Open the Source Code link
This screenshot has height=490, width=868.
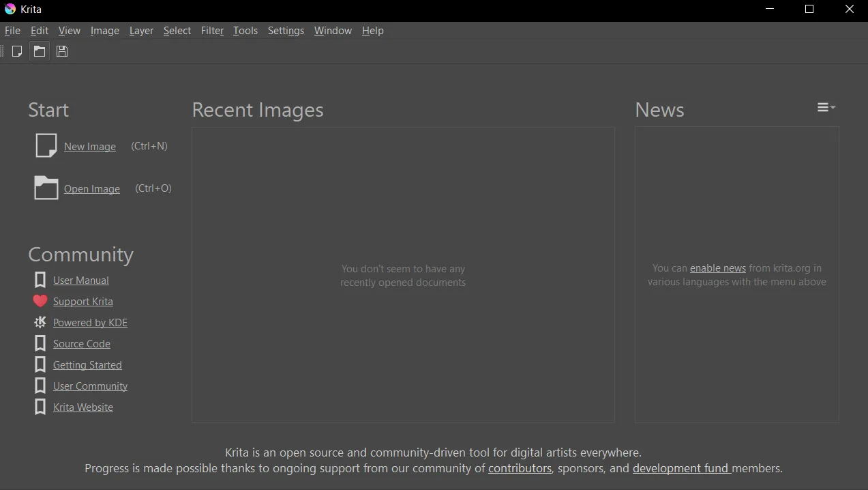(x=82, y=344)
